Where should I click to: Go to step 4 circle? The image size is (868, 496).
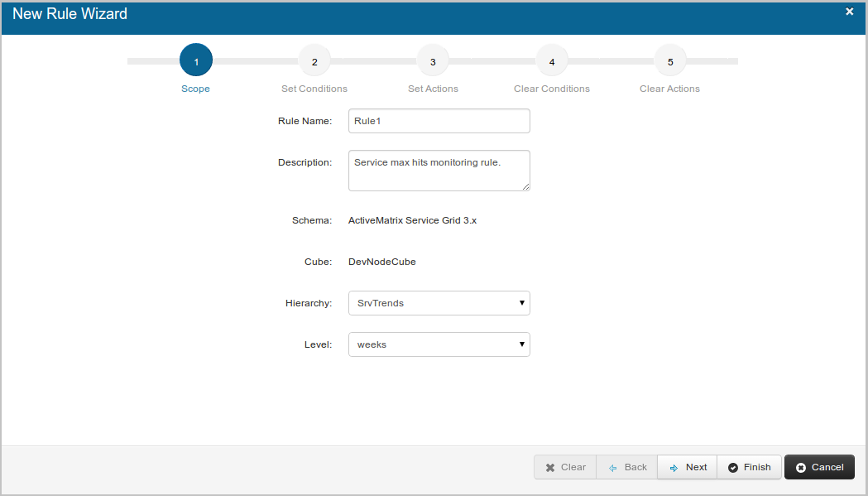pyautogui.click(x=552, y=61)
